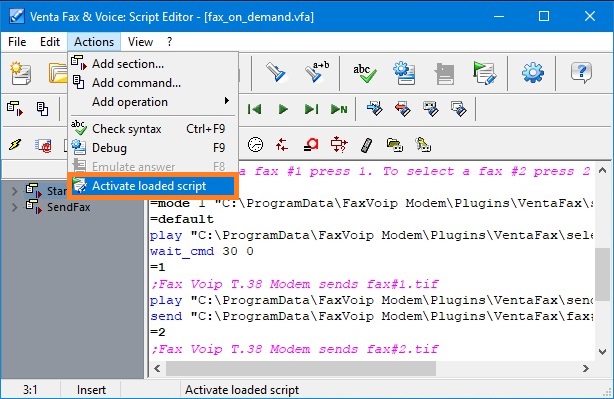Open settings with the blue gear icon
Screen dimensions: 614x399
[533, 73]
